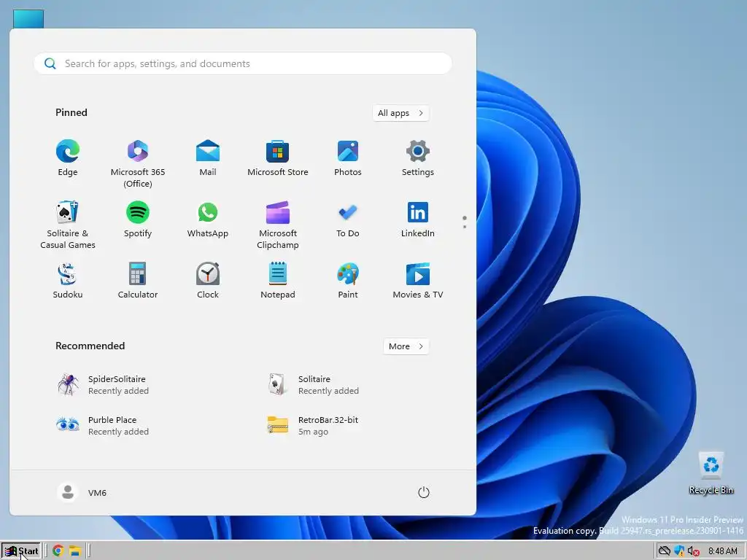Open the Windows Security tray icon
This screenshot has width=747, height=560.
click(x=679, y=551)
